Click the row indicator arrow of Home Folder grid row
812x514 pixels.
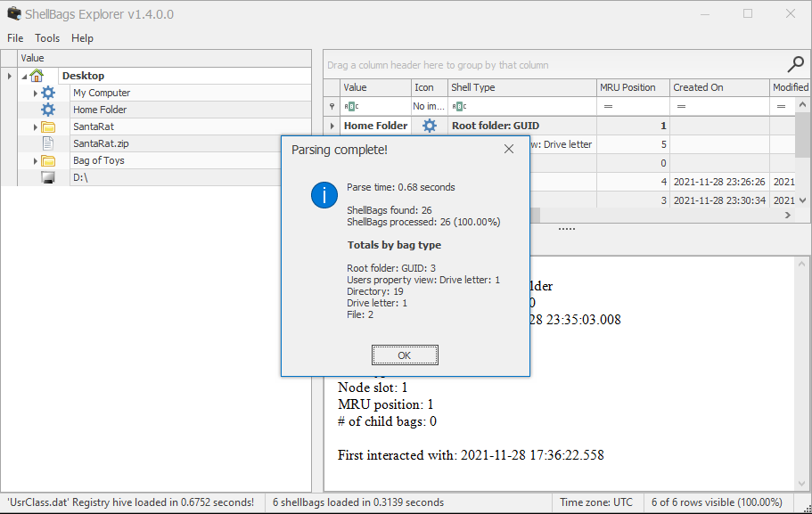(332, 126)
